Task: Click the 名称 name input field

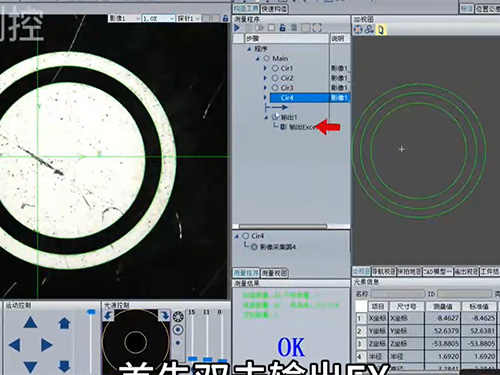Action: pos(398,294)
